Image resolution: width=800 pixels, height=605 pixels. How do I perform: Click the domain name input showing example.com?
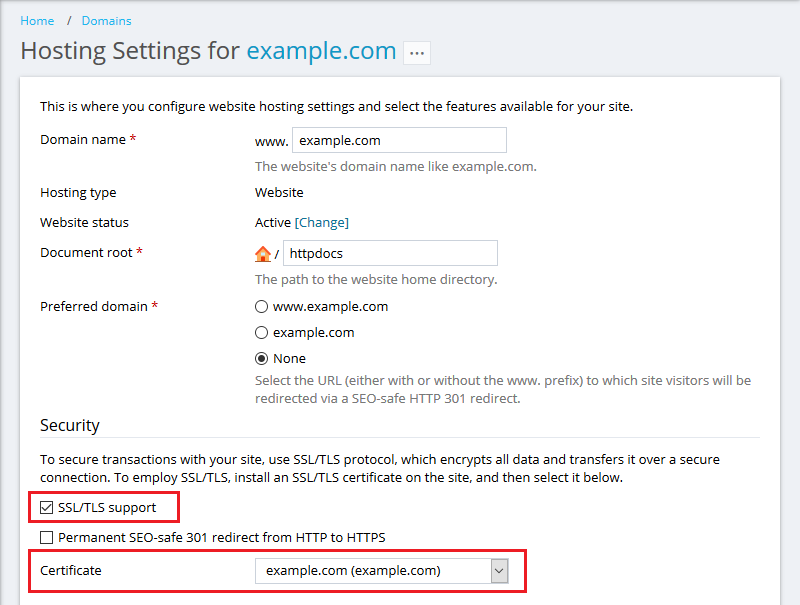point(399,140)
